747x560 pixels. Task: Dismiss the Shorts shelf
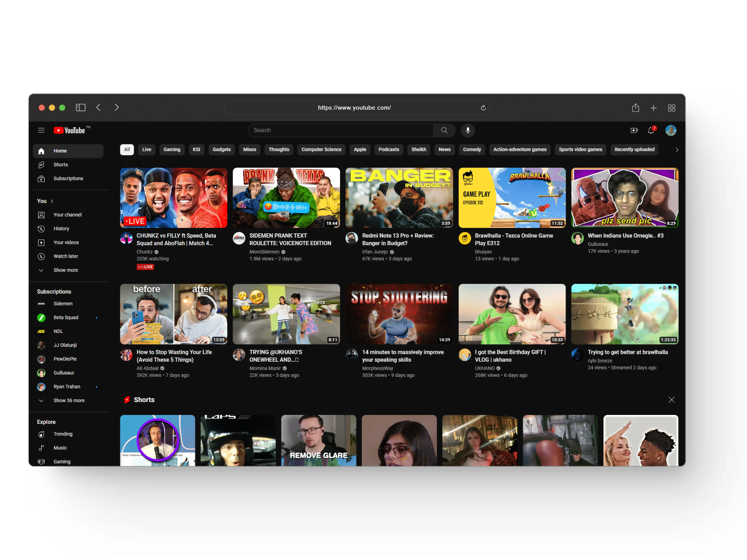[671, 400]
